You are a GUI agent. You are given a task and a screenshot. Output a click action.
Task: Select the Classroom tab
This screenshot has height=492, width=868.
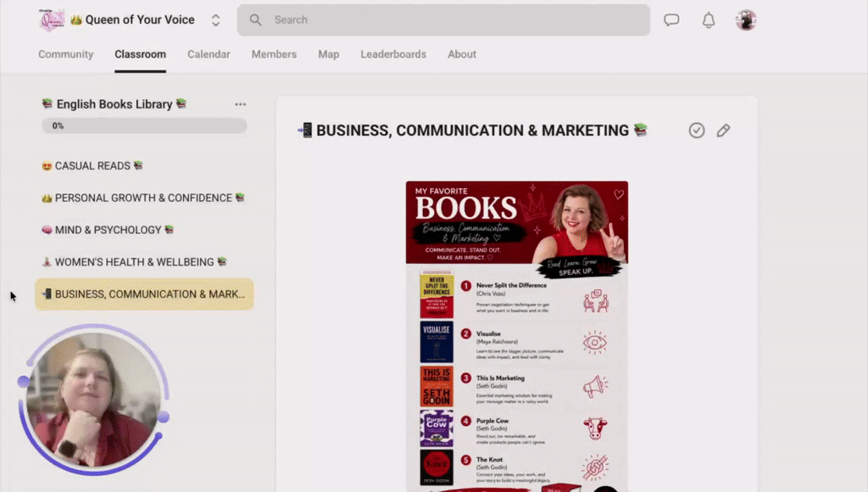coord(140,54)
